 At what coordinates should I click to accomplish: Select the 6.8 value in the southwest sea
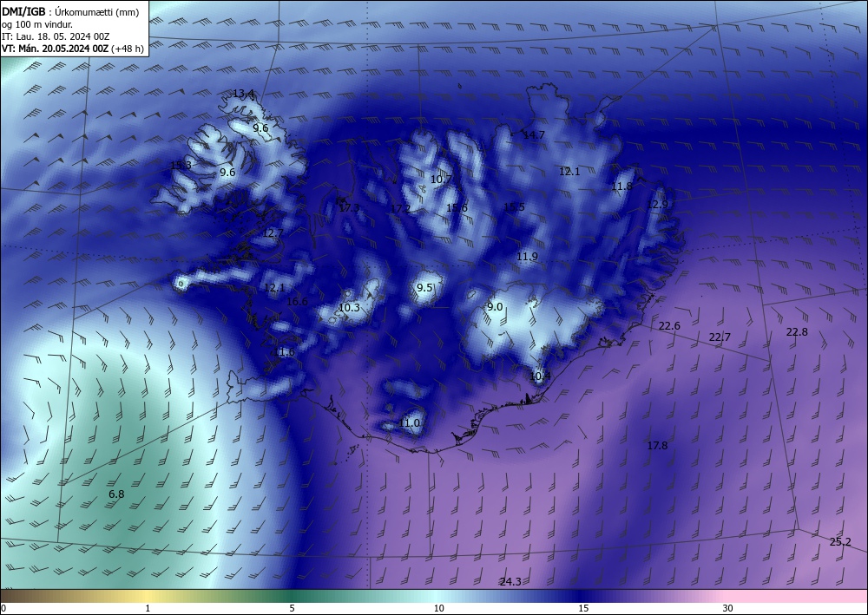(116, 494)
